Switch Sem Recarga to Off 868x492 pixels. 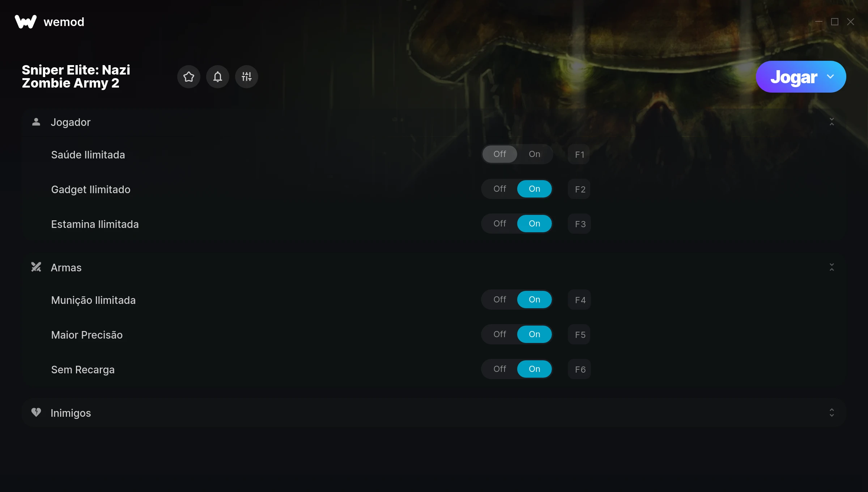(x=500, y=369)
